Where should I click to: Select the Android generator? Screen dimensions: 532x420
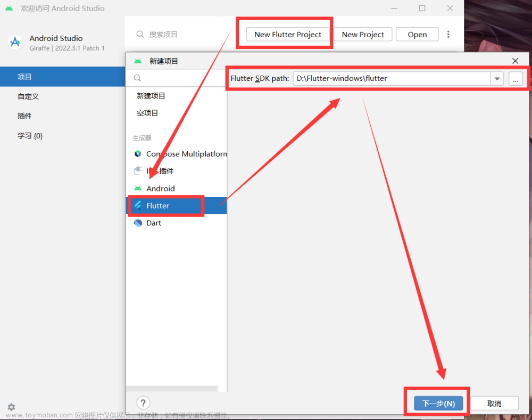point(177,188)
